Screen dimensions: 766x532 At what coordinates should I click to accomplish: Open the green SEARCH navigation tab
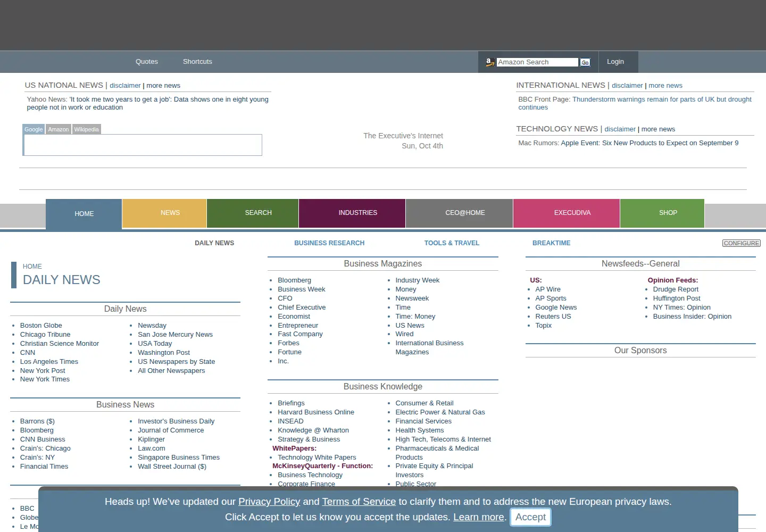coord(253,213)
